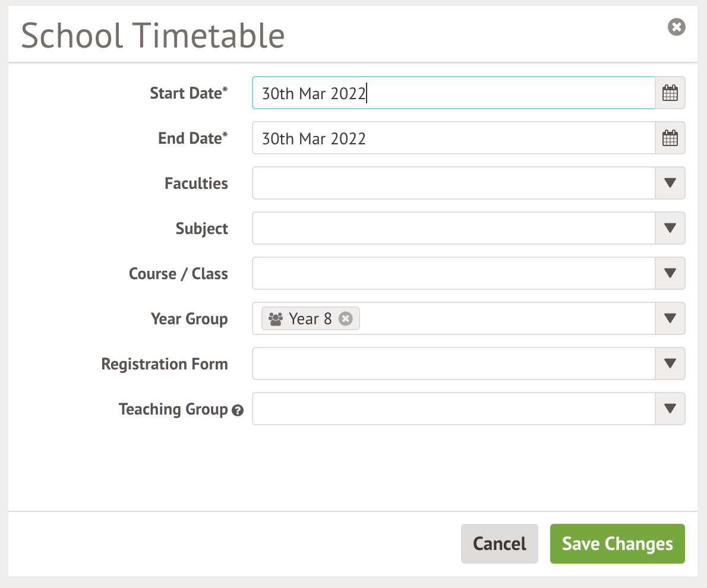Expand the Faculties dropdown

pyautogui.click(x=670, y=183)
